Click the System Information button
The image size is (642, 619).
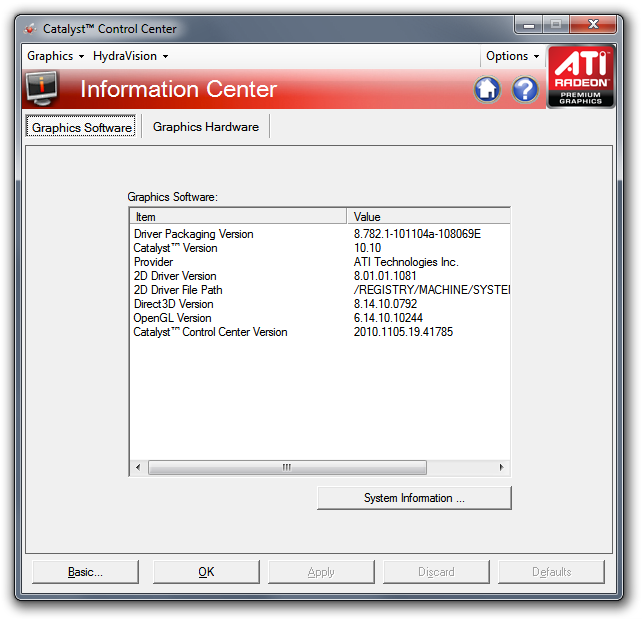(x=414, y=498)
